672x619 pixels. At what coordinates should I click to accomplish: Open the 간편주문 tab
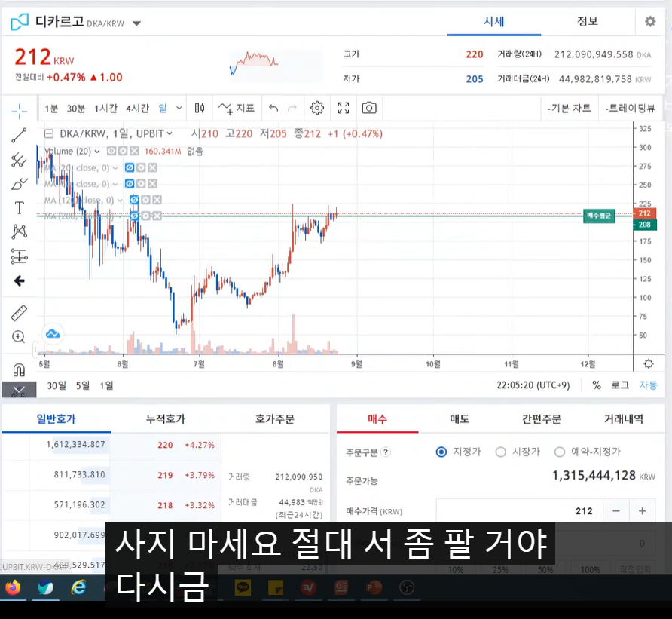pos(541,419)
